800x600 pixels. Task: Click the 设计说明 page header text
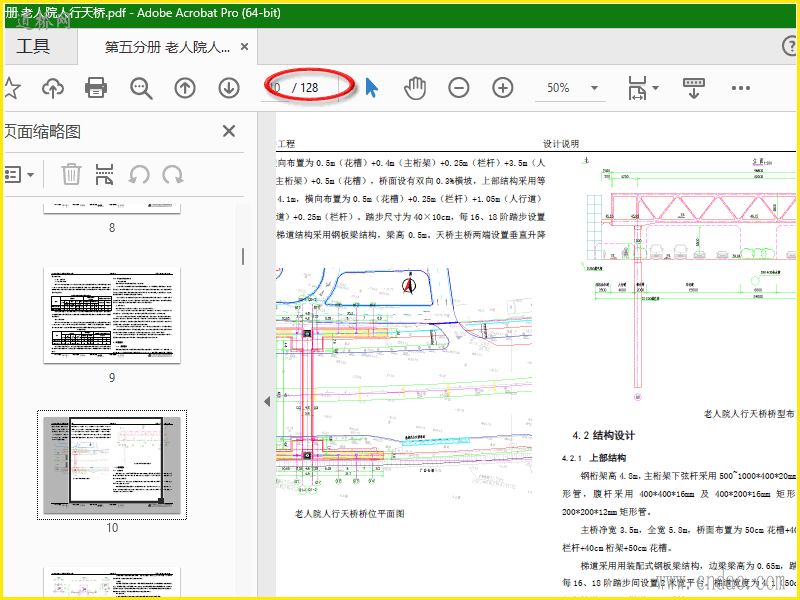pyautogui.click(x=561, y=144)
